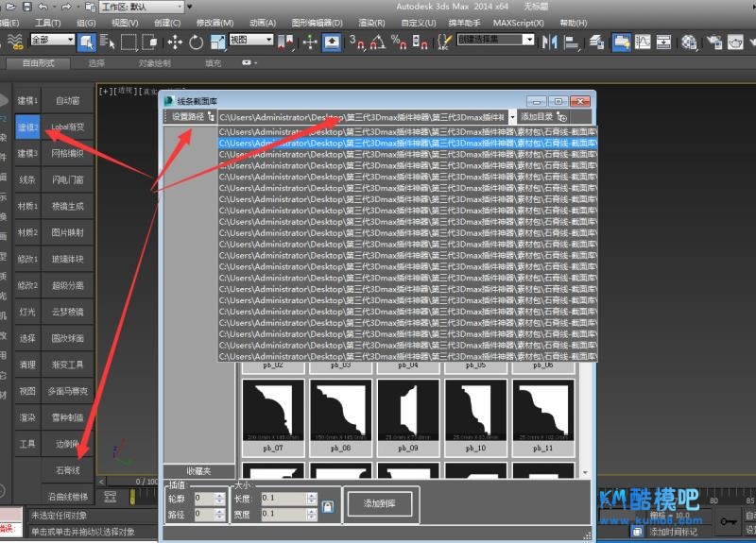Click the 添加到库 (Add to library) button
This screenshot has height=543, width=756.
[378, 504]
